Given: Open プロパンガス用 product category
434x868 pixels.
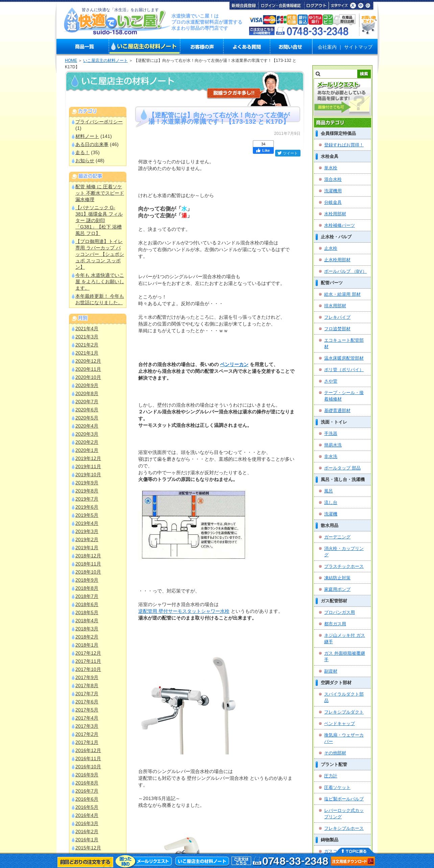Looking at the screenshot, I should [x=339, y=612].
